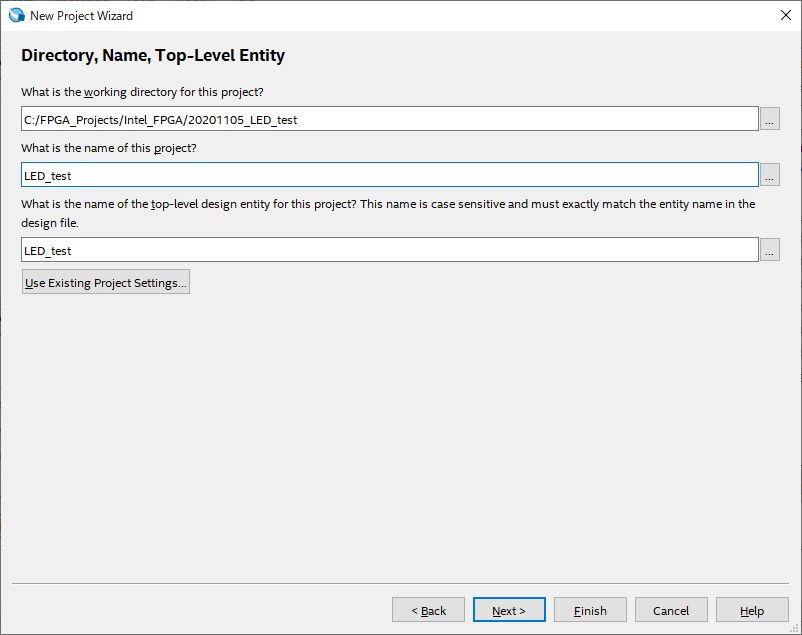802x635 pixels.
Task: Open the Help button
Action: [752, 610]
